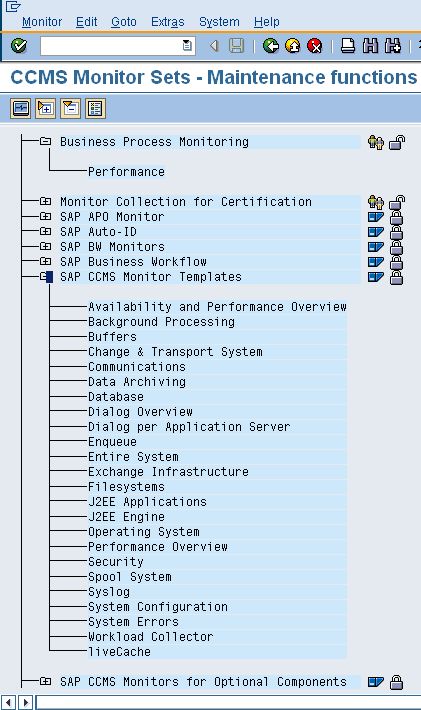Collapse the SAP CCMS Monitor Templates node
Screen dimensions: 421x710
click(x=45, y=276)
